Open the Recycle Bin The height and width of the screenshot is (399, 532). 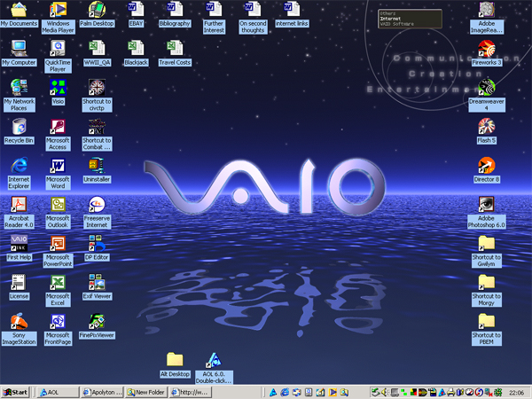[x=19, y=127]
